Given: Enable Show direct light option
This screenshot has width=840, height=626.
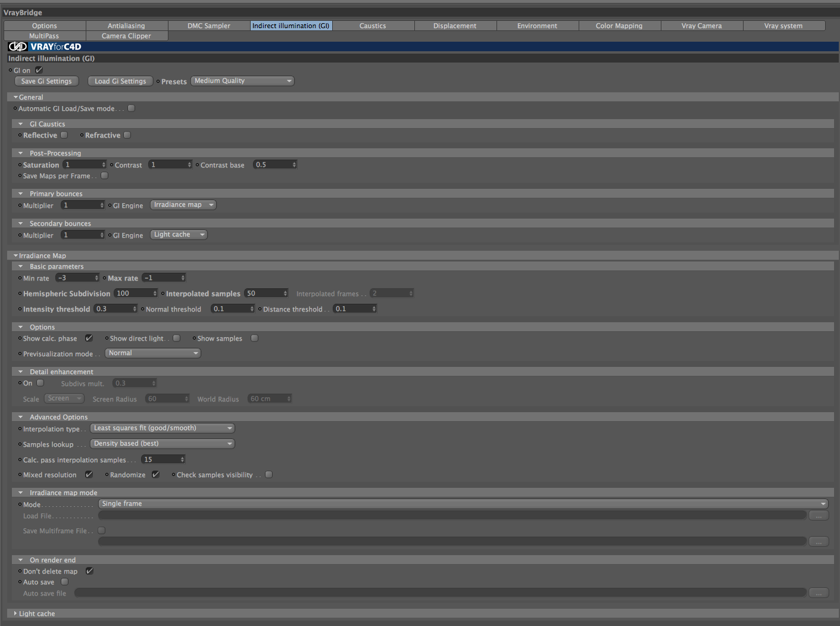Looking at the screenshot, I should coord(177,338).
